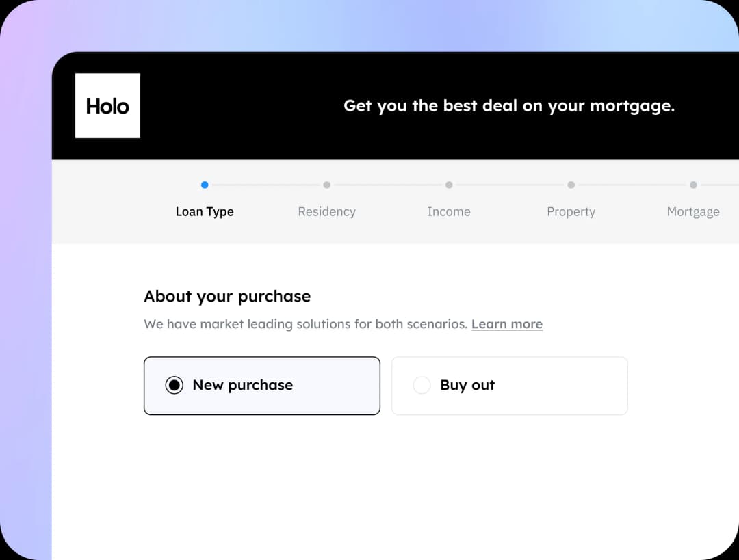Click the blue Loan Type step dot
This screenshot has height=560, width=739.
point(205,185)
